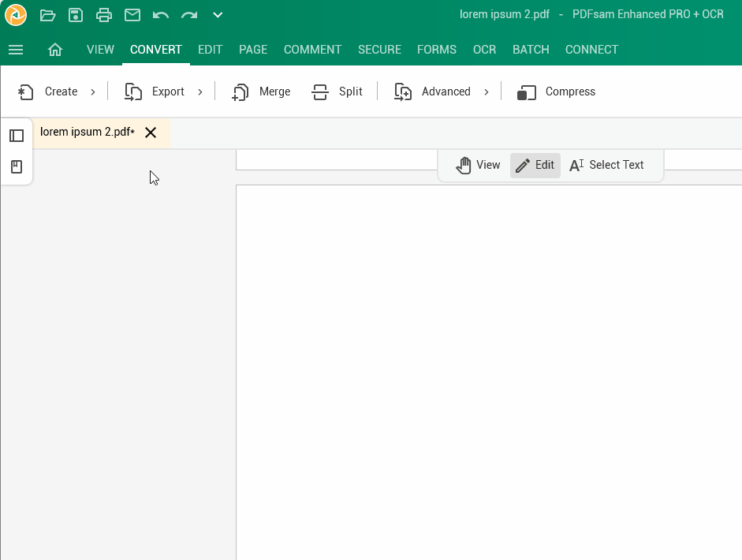Screen dimensions: 742x560
Task: Expand the Export tool options
Action: [200, 91]
